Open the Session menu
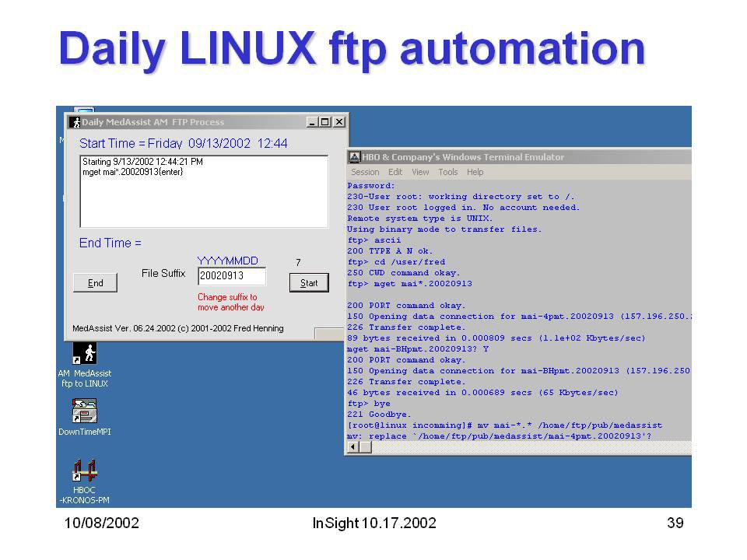This screenshot has height=560, width=747. pos(365,172)
